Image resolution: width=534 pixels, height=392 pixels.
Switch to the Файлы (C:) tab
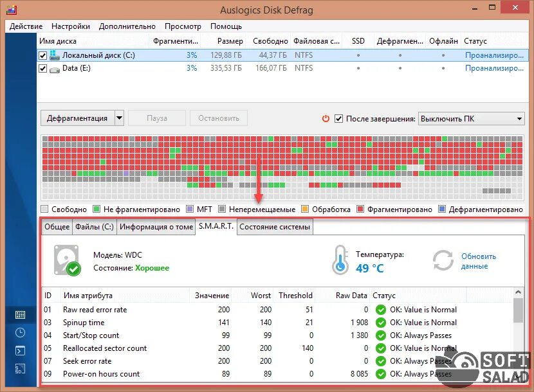coord(95,227)
